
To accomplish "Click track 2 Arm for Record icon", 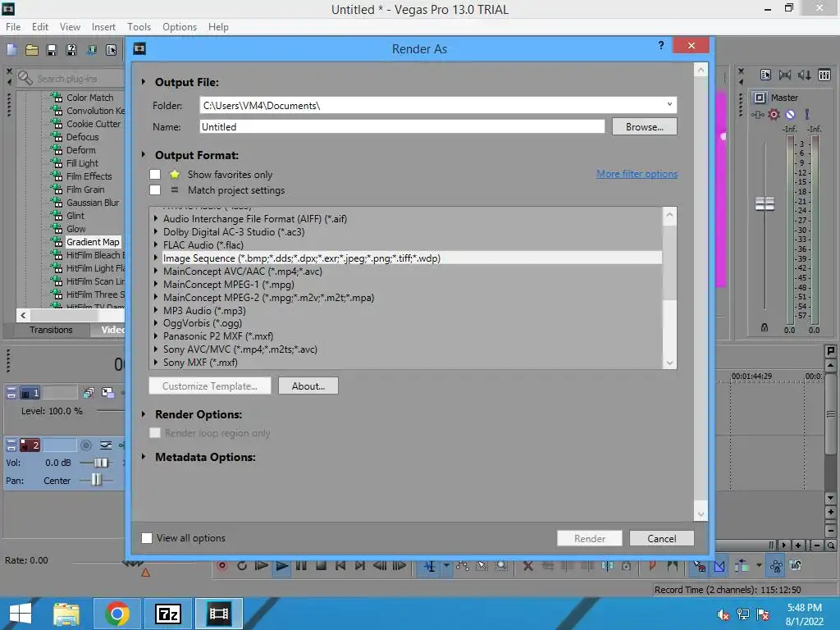I will (85, 445).
